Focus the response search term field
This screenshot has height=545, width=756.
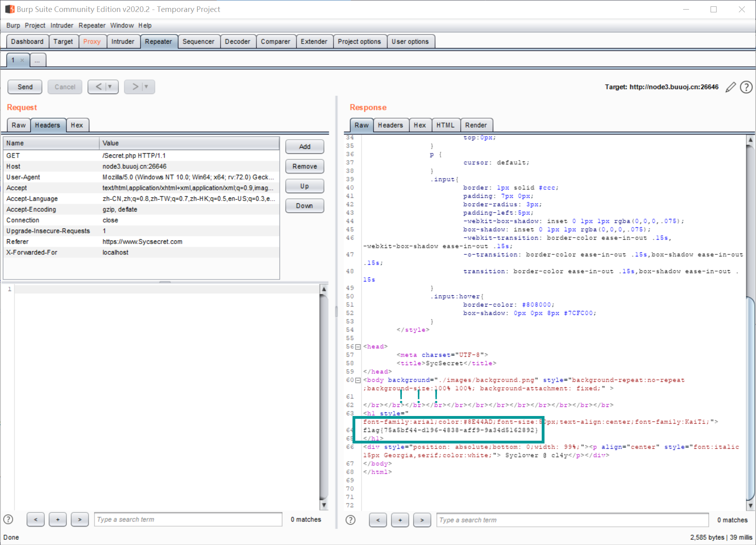(572, 520)
